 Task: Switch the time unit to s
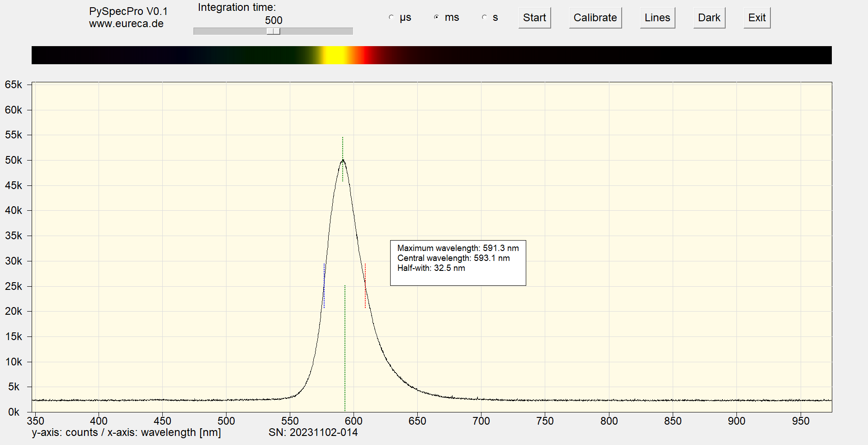coord(484,17)
